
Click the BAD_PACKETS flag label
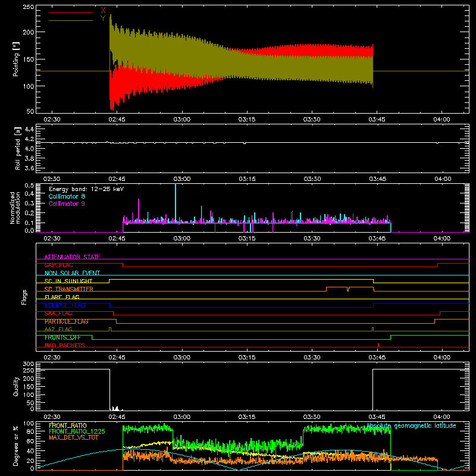coord(65,345)
